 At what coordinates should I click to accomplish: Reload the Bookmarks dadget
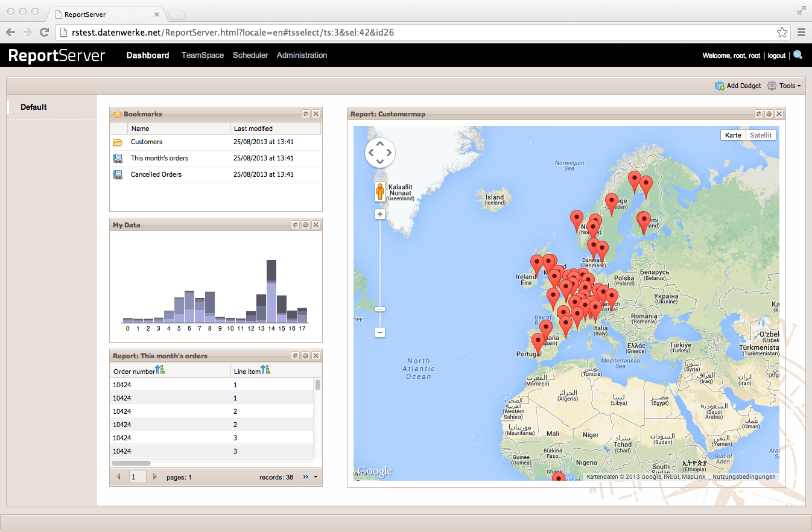306,113
